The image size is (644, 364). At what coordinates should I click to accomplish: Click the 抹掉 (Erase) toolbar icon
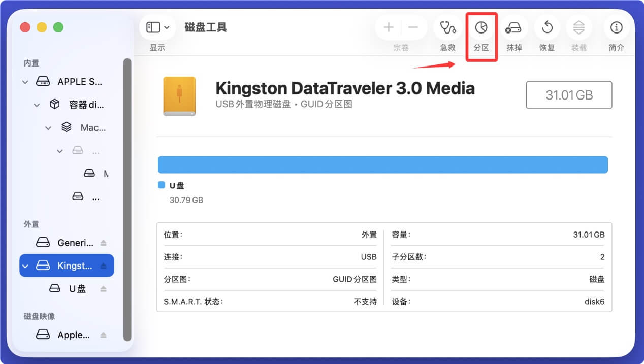[x=514, y=28]
